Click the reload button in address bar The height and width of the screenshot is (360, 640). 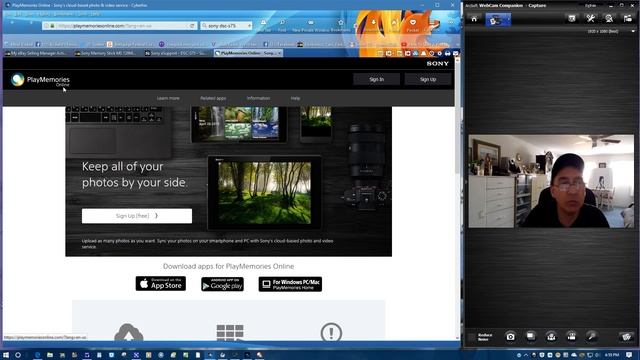(192, 26)
